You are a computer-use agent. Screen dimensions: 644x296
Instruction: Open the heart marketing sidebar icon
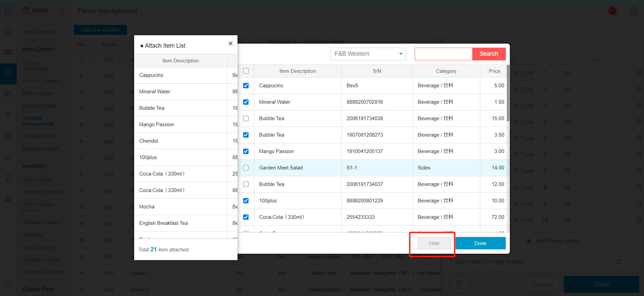point(8,115)
